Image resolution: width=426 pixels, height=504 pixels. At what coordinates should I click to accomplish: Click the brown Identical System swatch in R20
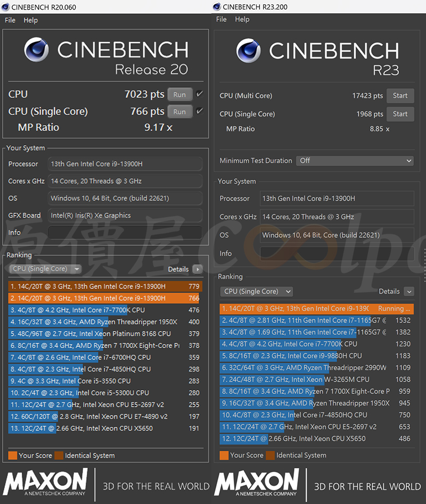click(59, 456)
